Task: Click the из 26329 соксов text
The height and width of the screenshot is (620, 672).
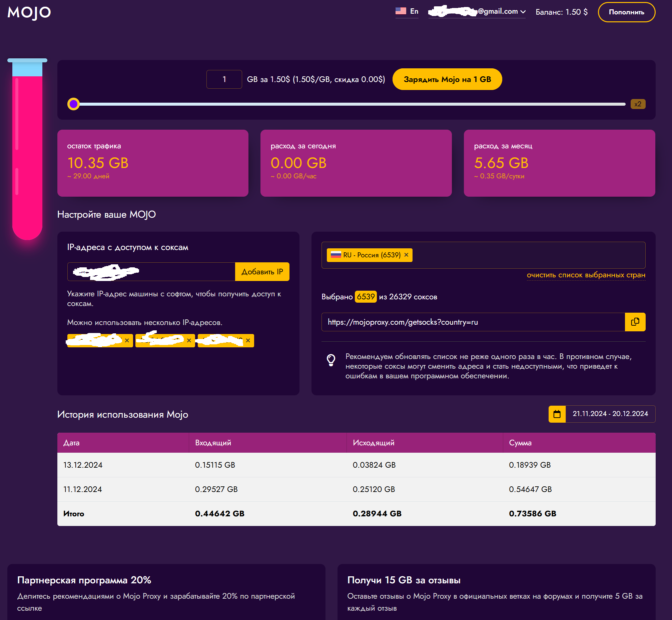Action: pos(408,297)
